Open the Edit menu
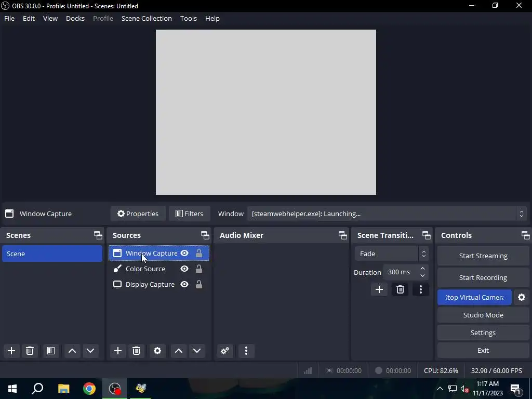The image size is (532, 399). [29, 18]
